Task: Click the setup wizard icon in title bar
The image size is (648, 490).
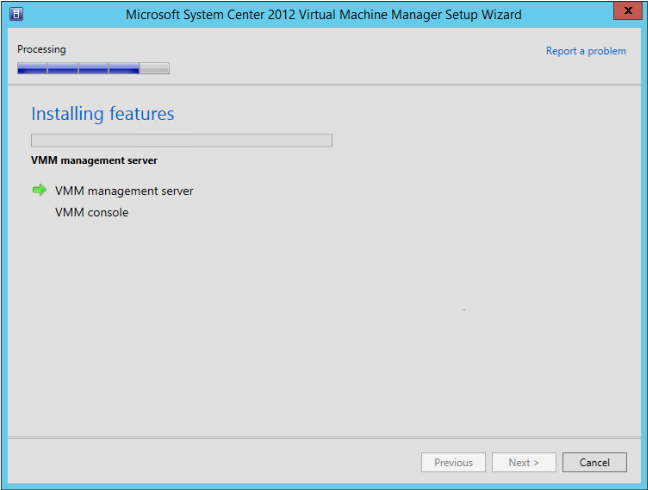Action: [x=17, y=15]
